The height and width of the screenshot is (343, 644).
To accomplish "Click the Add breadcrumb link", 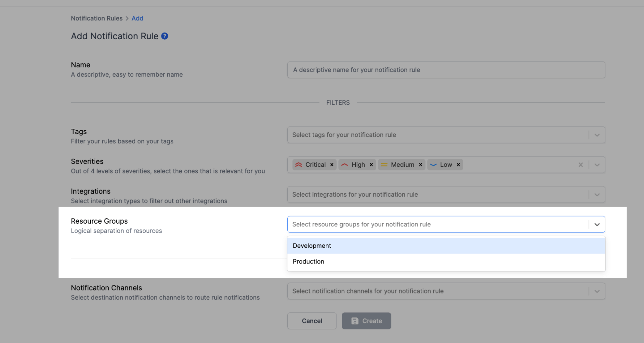I will (x=137, y=18).
